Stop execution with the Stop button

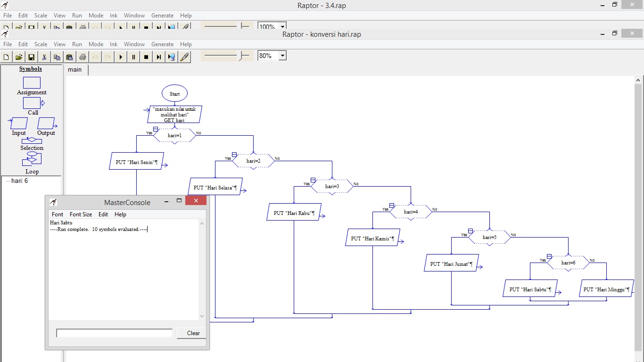point(146,57)
